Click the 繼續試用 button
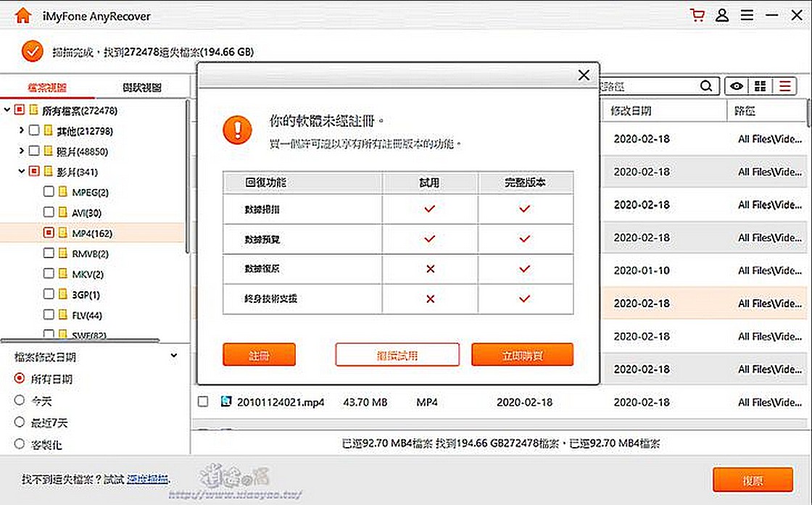812x505 pixels. 397,355
